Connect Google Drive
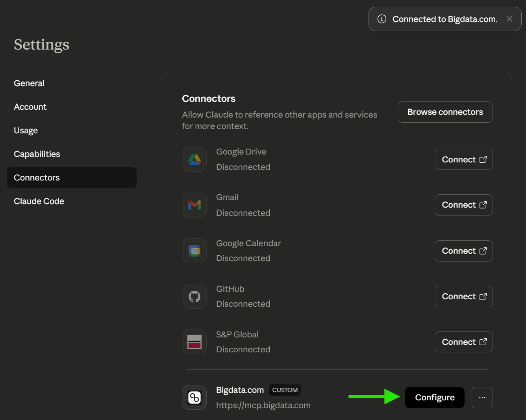Screen dimensions: 526x420 tap(464, 159)
